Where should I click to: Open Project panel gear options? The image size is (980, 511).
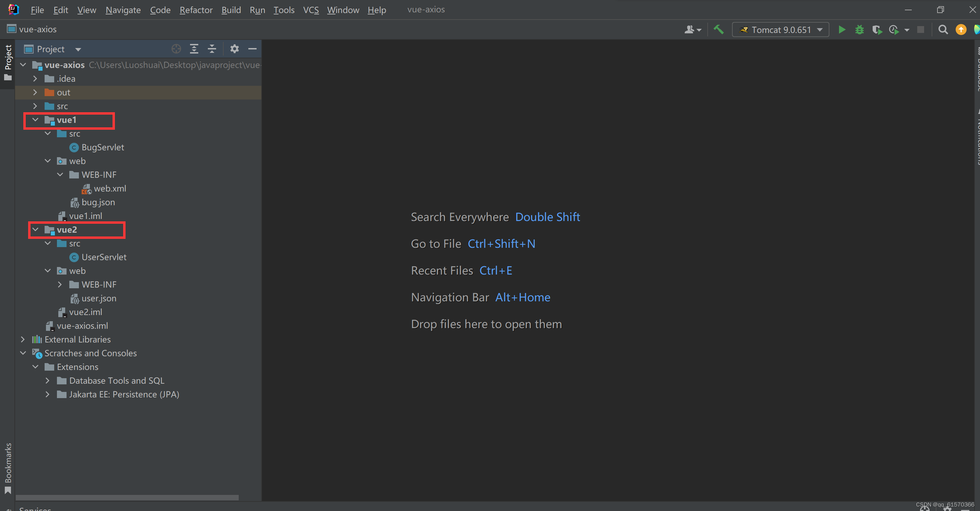click(234, 49)
